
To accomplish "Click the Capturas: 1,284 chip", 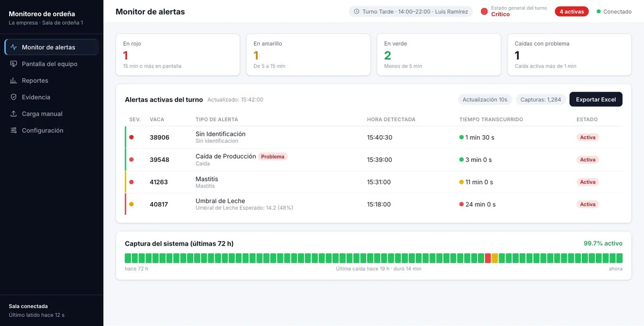I will click(x=541, y=99).
